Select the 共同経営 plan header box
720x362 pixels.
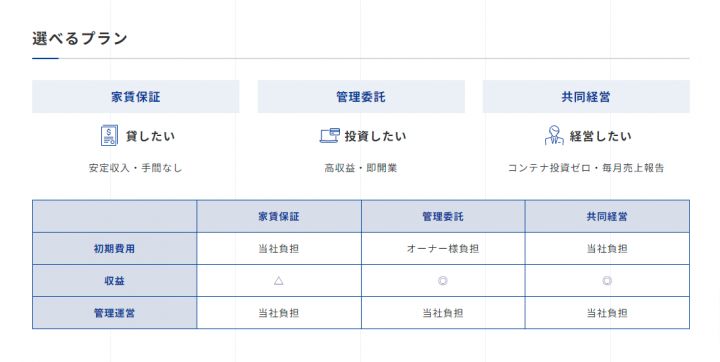click(x=586, y=96)
